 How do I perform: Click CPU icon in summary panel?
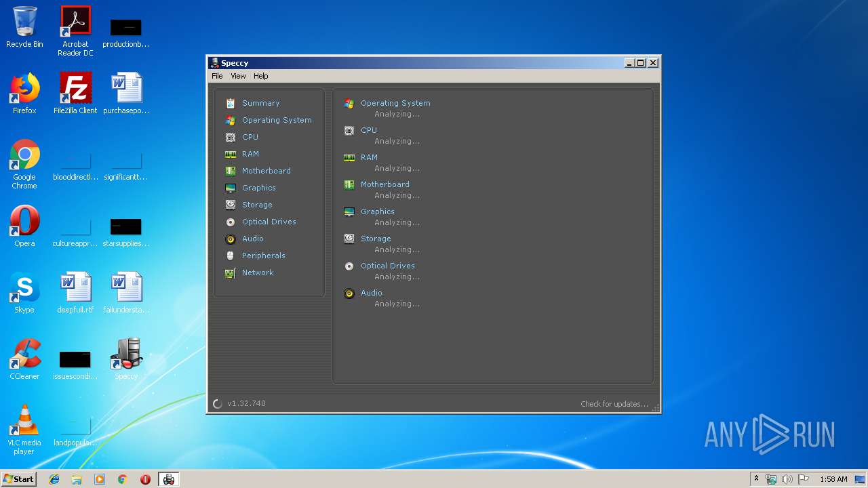tap(349, 130)
